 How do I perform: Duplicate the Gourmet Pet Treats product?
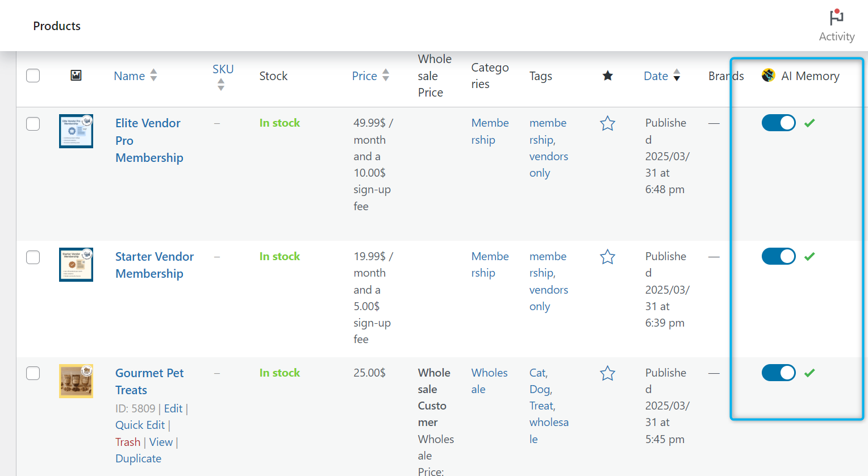(x=138, y=458)
